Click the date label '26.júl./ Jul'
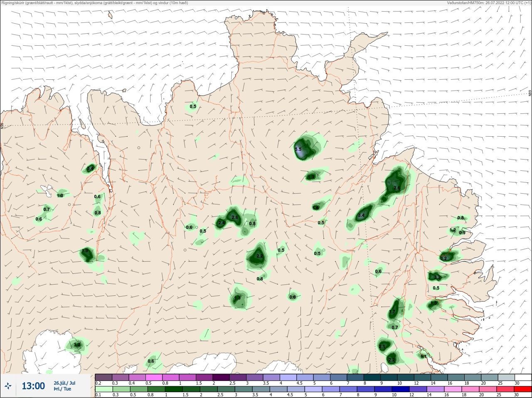The width and height of the screenshot is (532, 398). pyautogui.click(x=64, y=383)
